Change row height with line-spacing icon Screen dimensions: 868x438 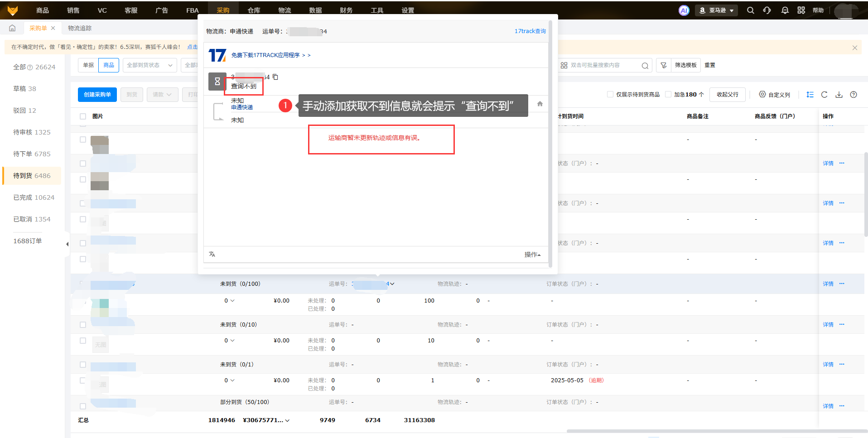tap(810, 95)
